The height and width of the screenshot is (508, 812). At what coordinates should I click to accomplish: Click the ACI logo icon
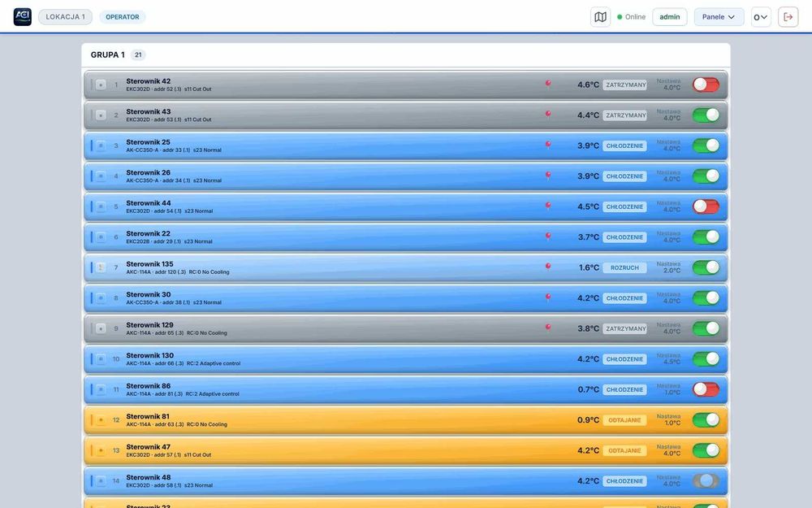pos(22,16)
